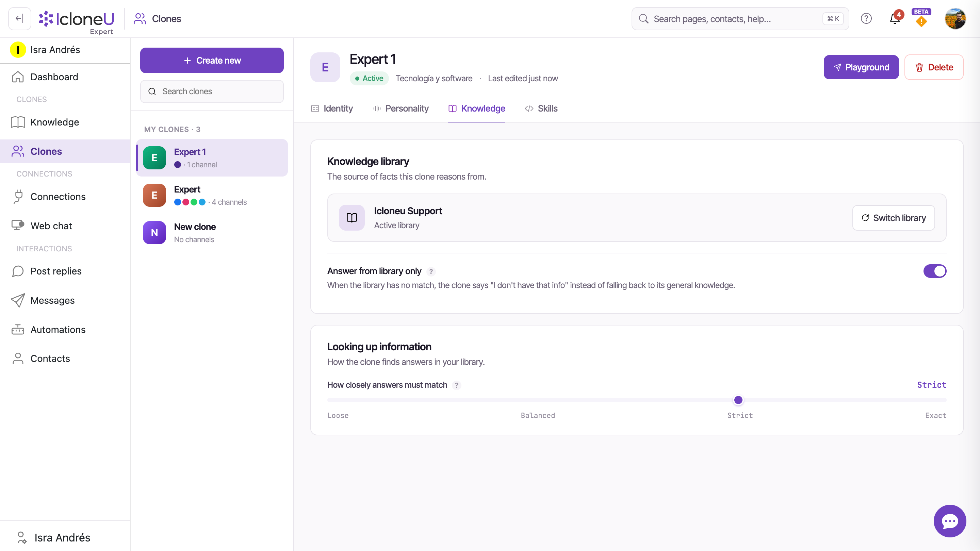
Task: Open the Identity tab
Action: (x=332, y=108)
